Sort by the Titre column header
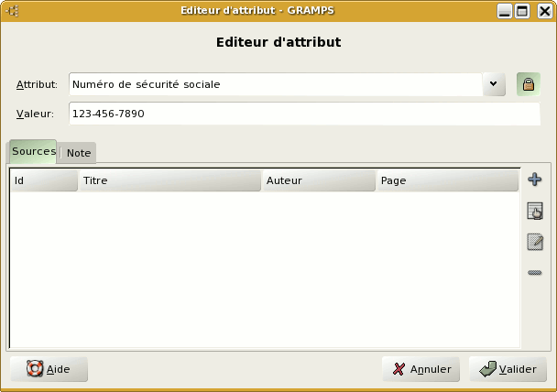The image size is (557, 392). [169, 180]
